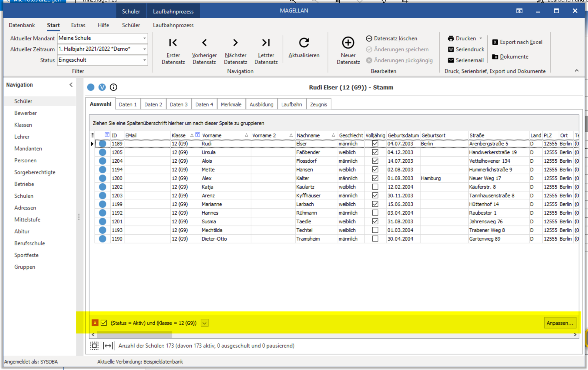Open the Aktueller Mandant dropdown

coord(144,38)
